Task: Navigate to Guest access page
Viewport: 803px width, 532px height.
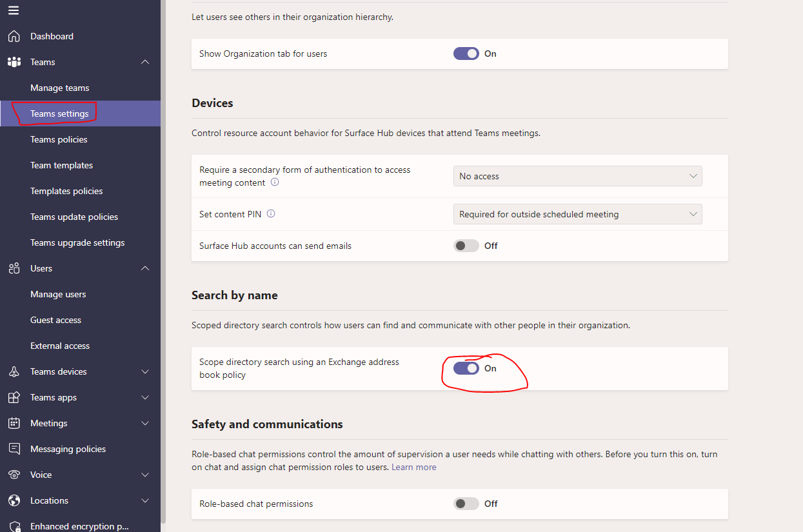Action: 54,319
